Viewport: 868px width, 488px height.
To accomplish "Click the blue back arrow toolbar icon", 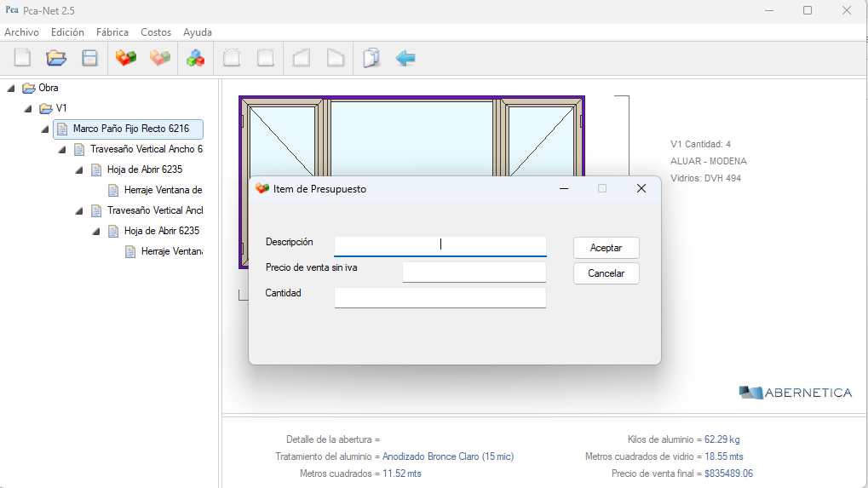I will coord(405,58).
